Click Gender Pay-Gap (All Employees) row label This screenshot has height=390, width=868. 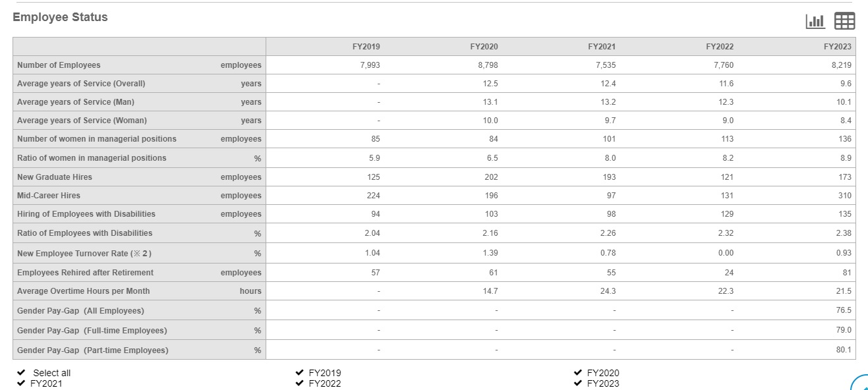80,311
